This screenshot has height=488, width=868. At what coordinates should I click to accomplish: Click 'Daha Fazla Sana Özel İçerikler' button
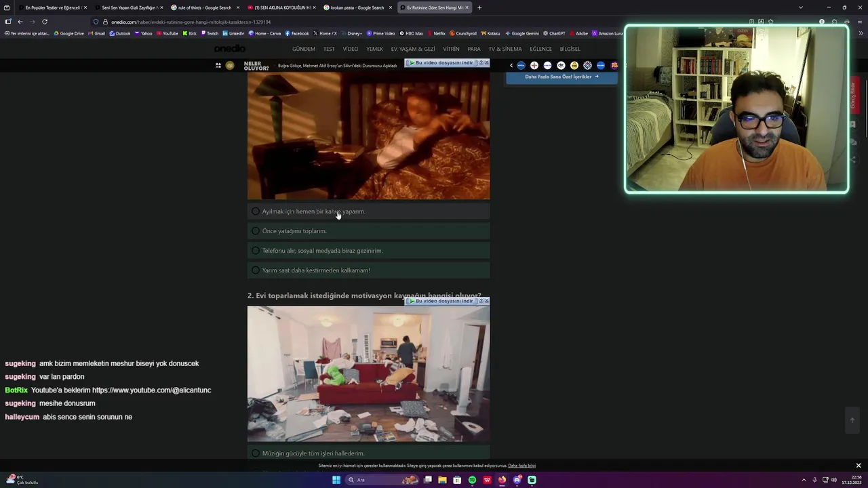click(x=561, y=77)
